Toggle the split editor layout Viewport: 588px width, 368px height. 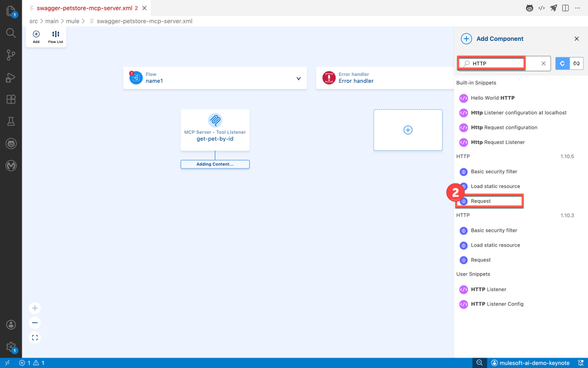click(x=566, y=8)
